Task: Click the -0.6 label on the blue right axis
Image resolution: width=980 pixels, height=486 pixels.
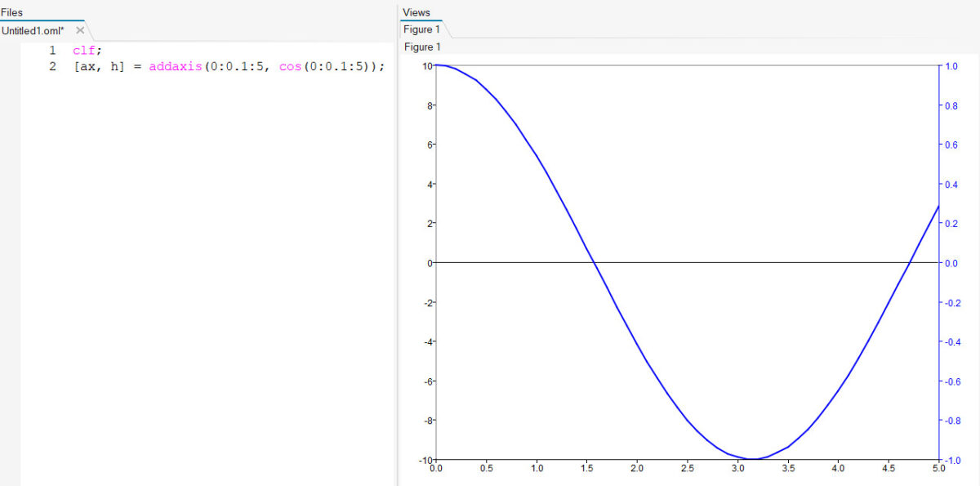Action: [952, 381]
